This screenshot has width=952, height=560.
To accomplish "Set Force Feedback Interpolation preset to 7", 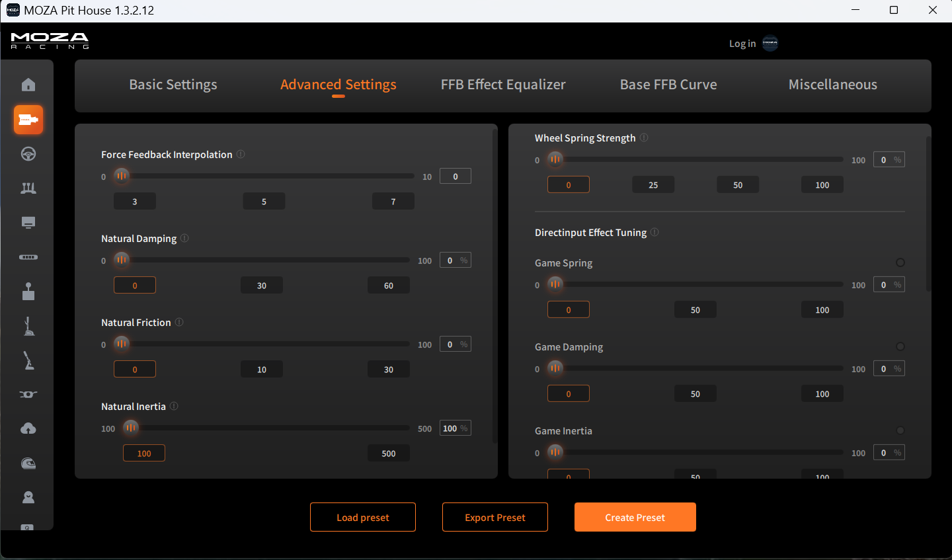I will [x=393, y=202].
